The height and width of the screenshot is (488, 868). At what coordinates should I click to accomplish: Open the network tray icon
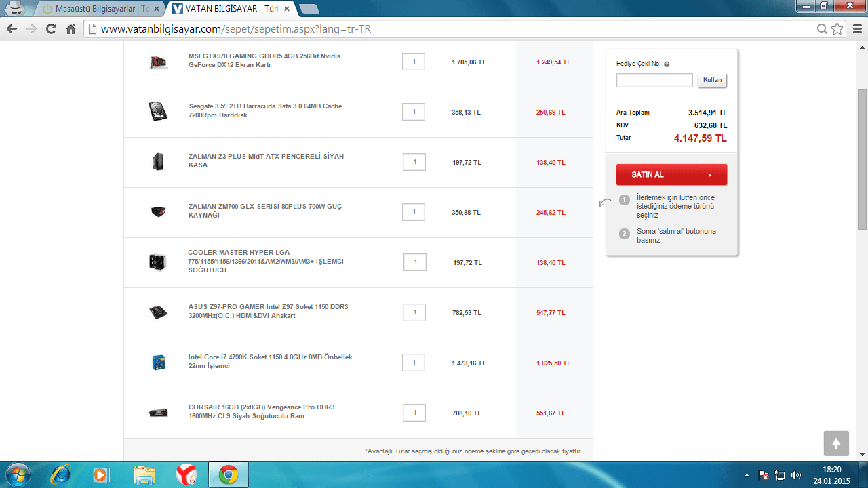780,475
